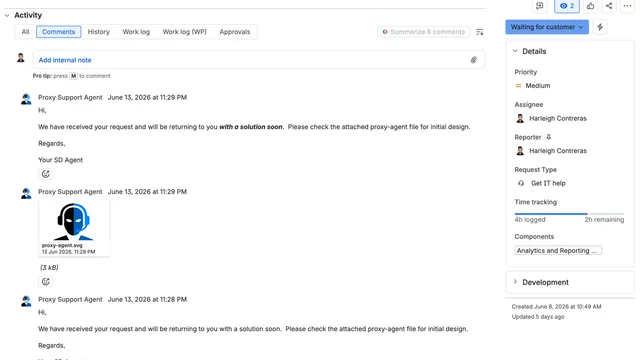The image size is (640, 360).
Task: Click Proxy Support Agent name on first comment
Action: click(x=70, y=98)
